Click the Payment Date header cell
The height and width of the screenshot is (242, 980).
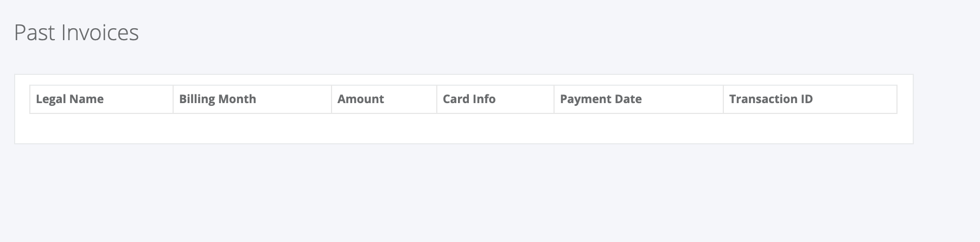click(639, 99)
